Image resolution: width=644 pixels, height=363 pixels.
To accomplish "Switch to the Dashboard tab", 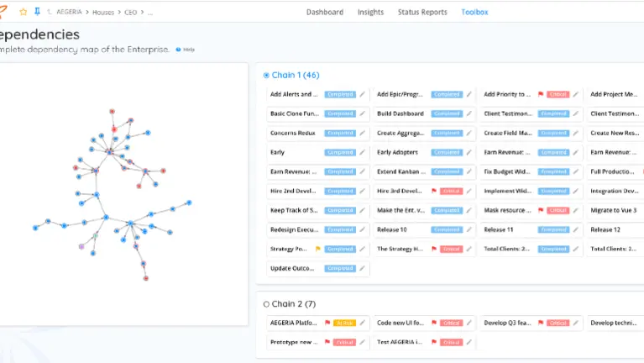I will tap(324, 13).
